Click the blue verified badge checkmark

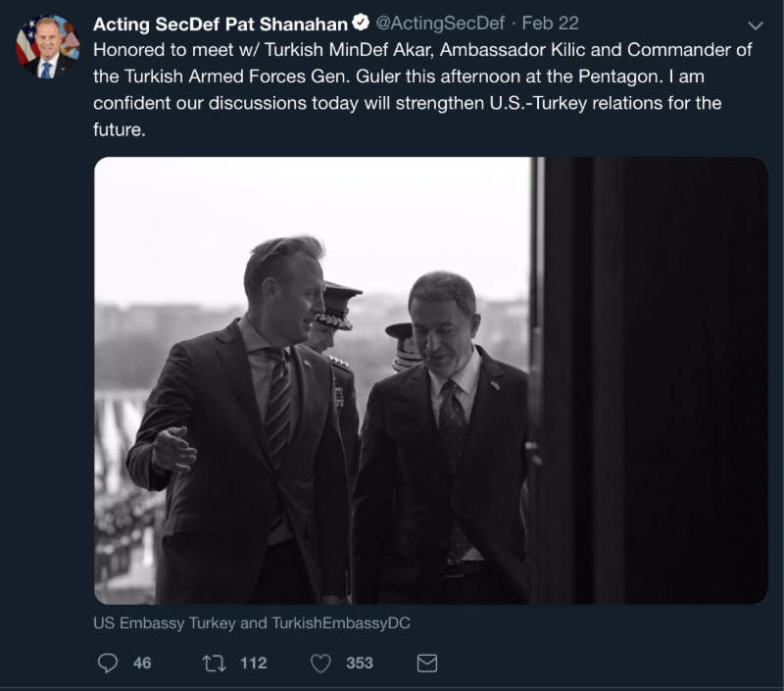point(361,24)
